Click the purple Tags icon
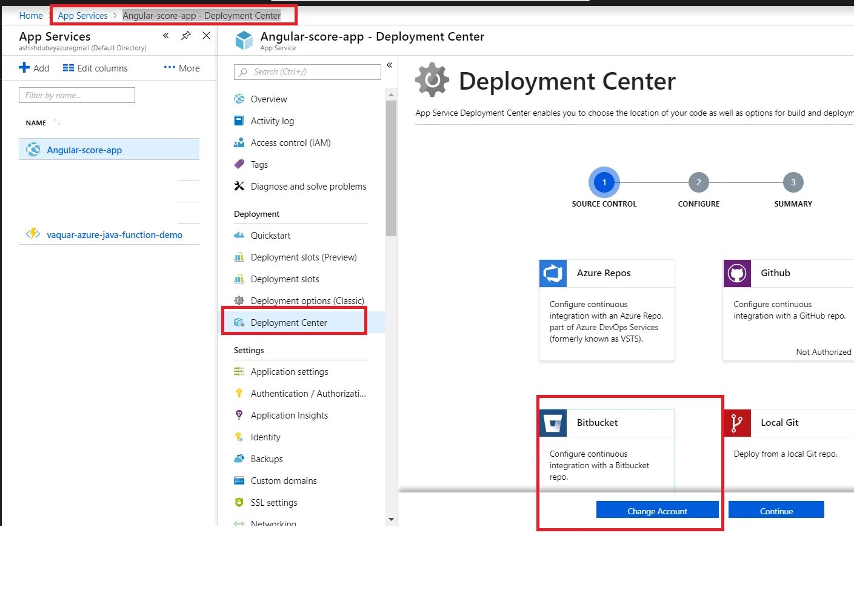The image size is (854, 616). pos(239,164)
